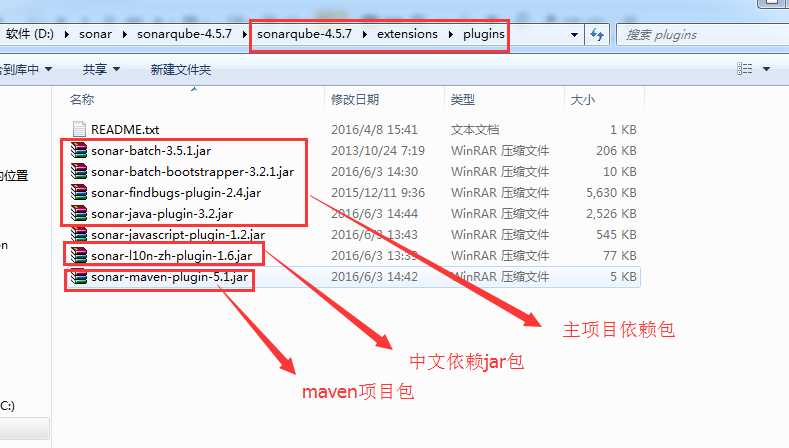Click the sonar-maven-plugin-5.1.jar archive icon
The image size is (789, 448).
pos(79,277)
